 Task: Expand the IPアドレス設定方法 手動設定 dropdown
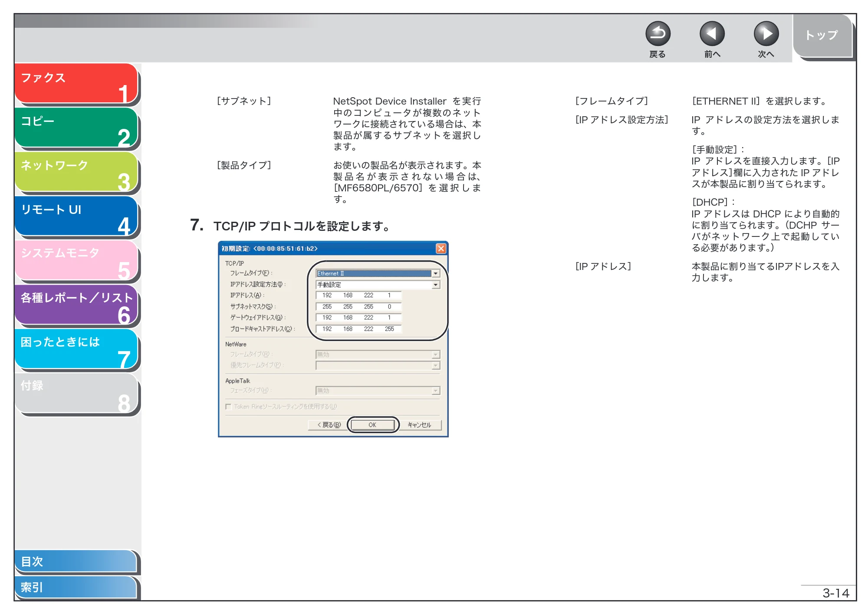(435, 285)
